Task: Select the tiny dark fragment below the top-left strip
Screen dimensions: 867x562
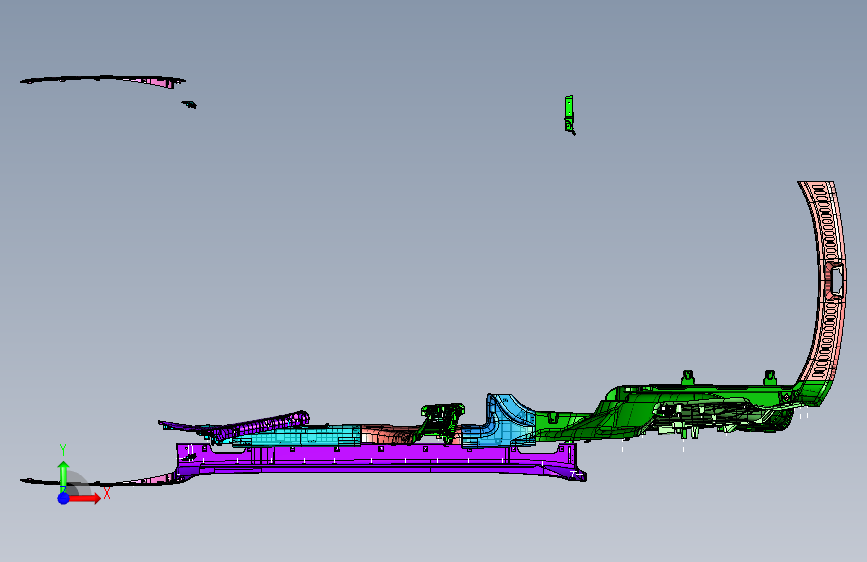Action: (x=189, y=104)
